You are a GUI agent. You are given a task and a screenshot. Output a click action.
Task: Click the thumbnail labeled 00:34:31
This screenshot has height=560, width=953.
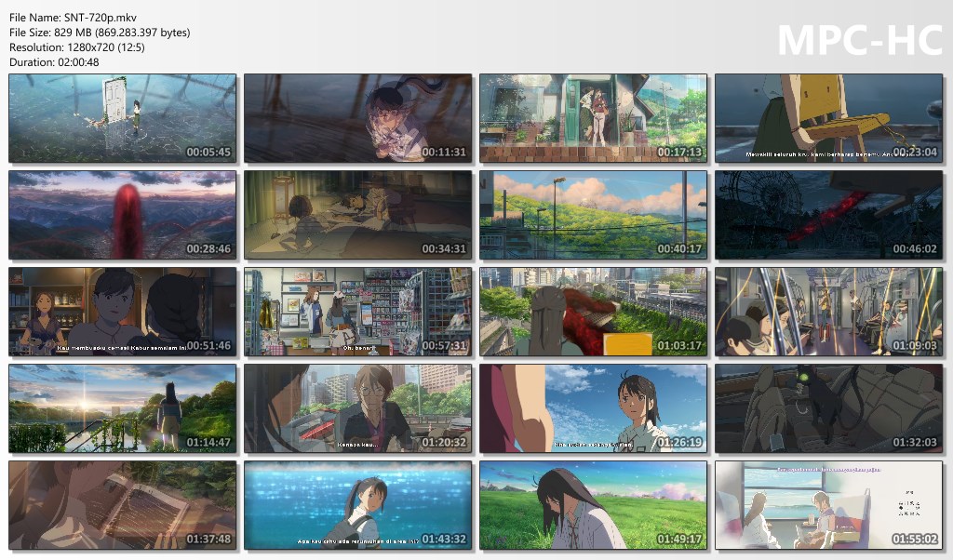point(357,215)
